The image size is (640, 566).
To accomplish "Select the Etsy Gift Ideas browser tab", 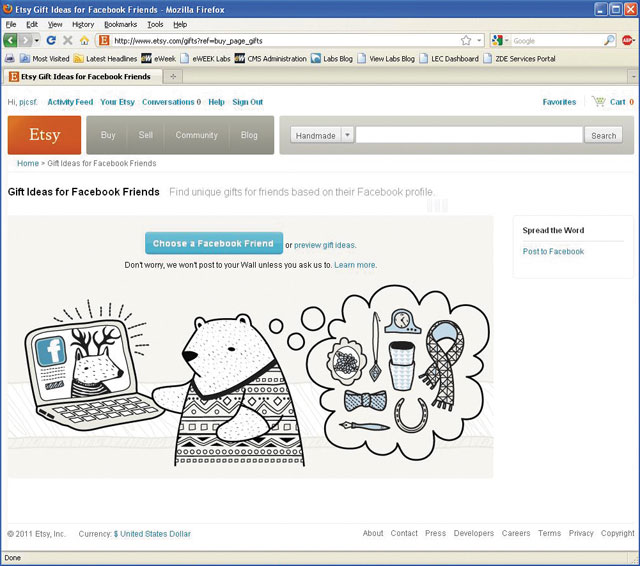I will pyautogui.click(x=83, y=76).
